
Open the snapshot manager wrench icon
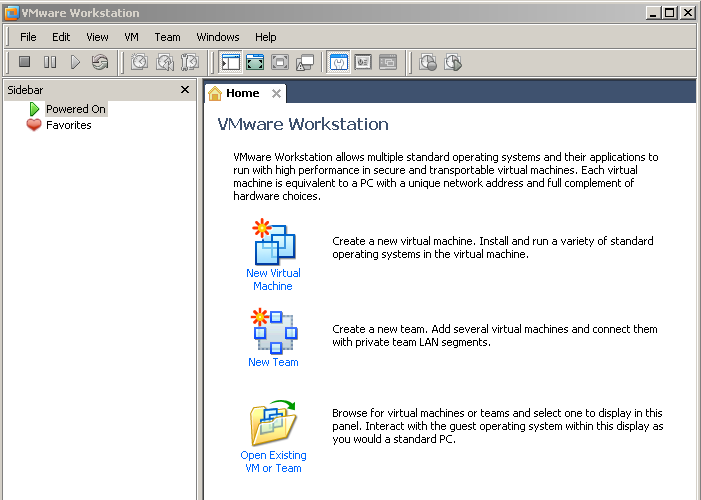click(190, 62)
